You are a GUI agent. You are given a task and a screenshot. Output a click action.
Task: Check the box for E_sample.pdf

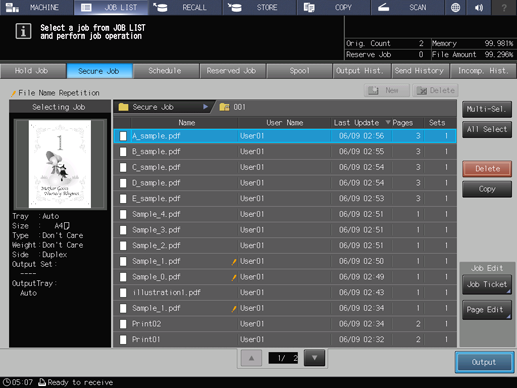click(x=123, y=199)
